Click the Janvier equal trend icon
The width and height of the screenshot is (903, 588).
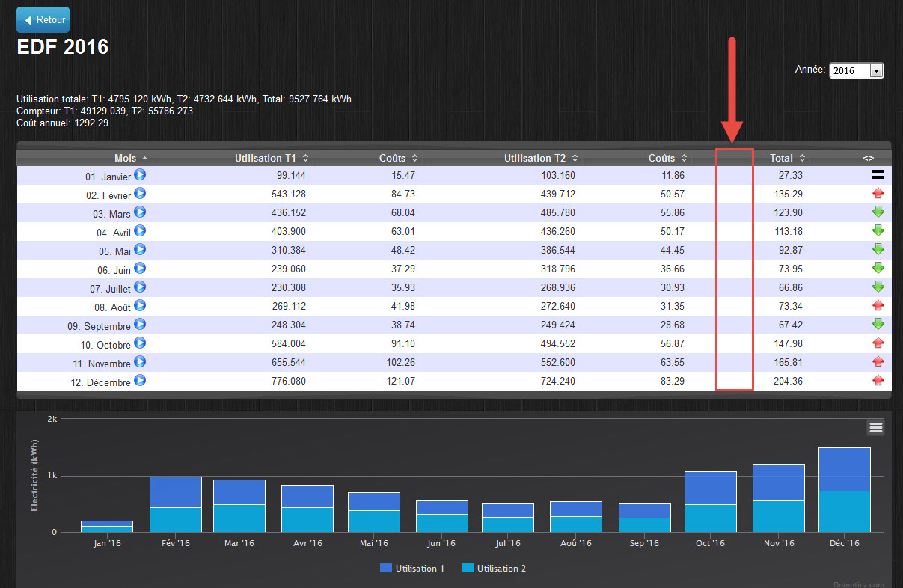[x=878, y=175]
